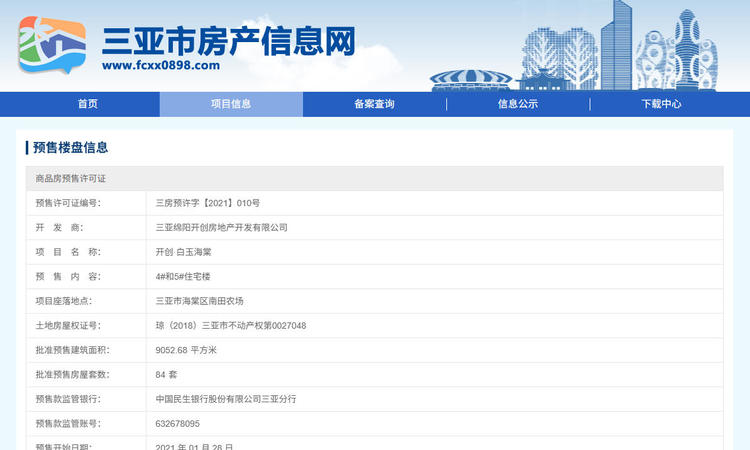Click the 项目名称 row label
The image size is (750, 450).
tap(68, 252)
